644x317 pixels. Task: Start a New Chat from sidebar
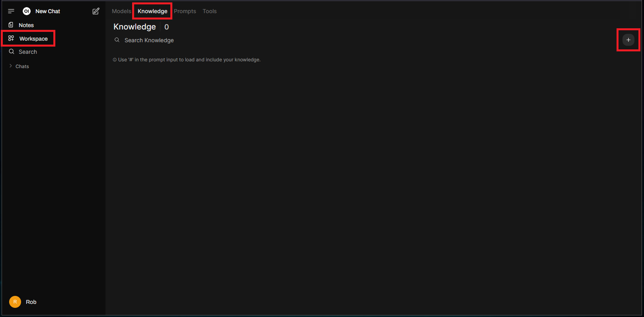coord(47,11)
